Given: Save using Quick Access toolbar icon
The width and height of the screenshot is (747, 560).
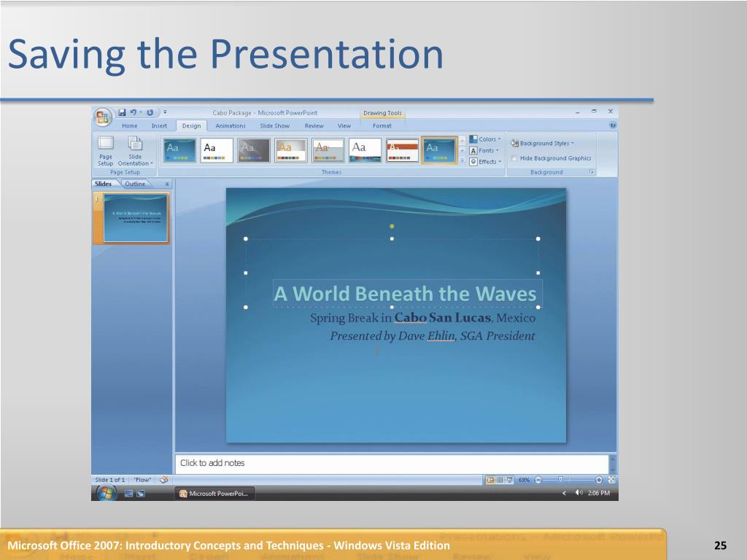Looking at the screenshot, I should pyautogui.click(x=122, y=112).
